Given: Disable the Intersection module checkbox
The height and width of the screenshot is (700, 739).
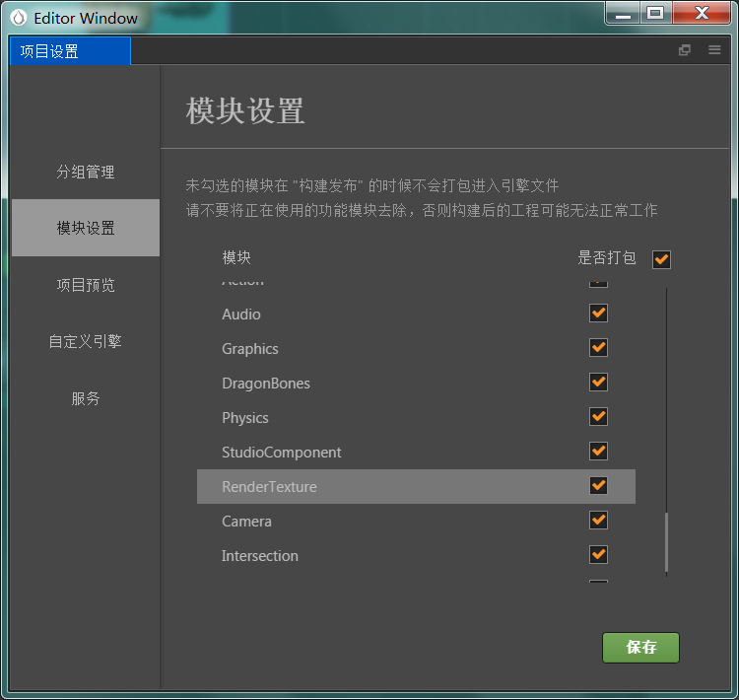Looking at the screenshot, I should [598, 555].
